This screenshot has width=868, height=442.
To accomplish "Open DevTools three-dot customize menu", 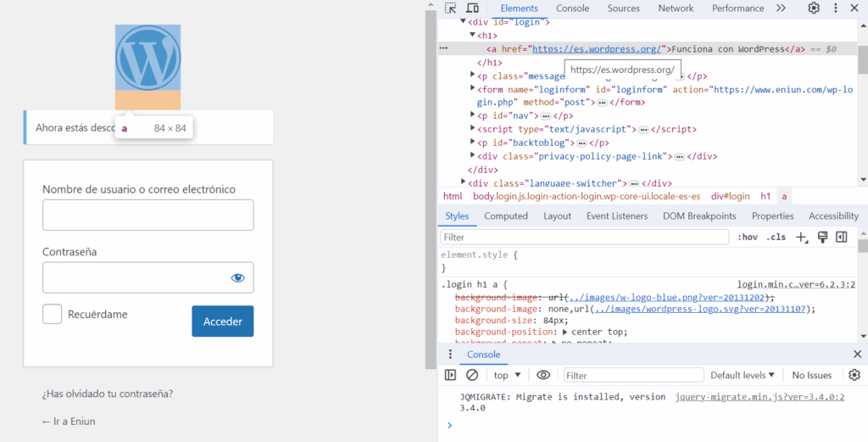I will 836,8.
